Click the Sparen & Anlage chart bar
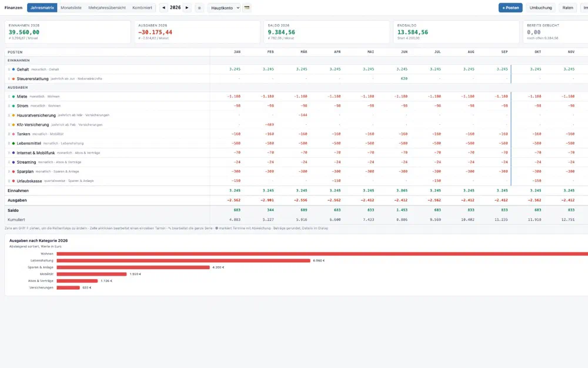The height and width of the screenshot is (368, 588). coord(133,267)
